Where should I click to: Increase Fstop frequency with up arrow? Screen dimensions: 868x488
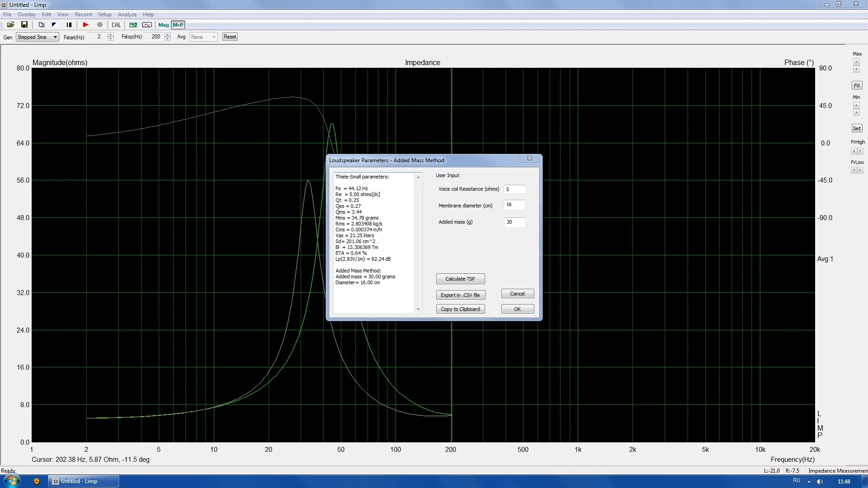[168, 34]
